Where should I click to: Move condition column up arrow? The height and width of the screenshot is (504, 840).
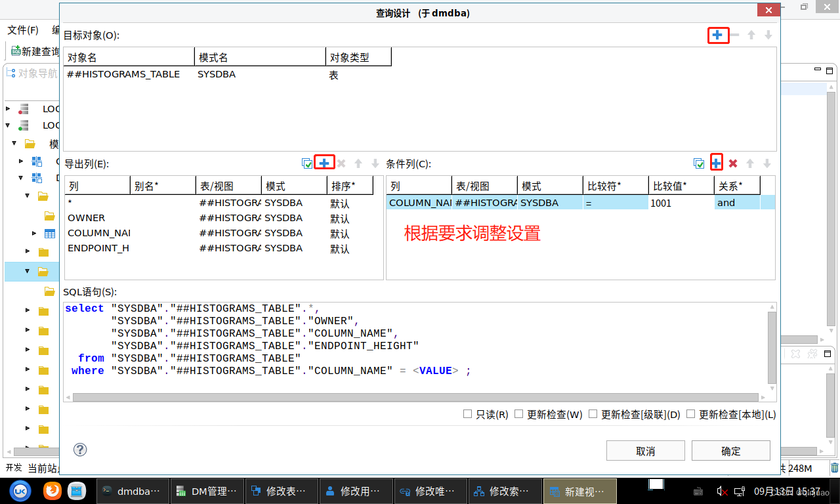(x=750, y=163)
